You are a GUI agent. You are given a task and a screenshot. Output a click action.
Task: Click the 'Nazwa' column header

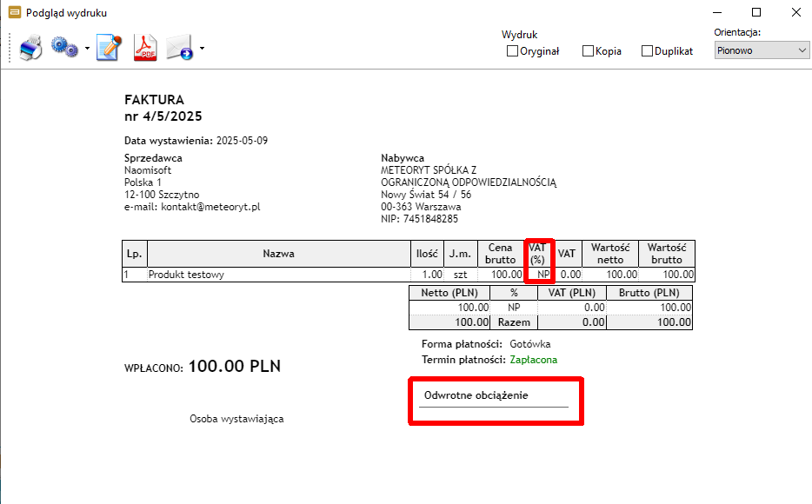(278, 254)
